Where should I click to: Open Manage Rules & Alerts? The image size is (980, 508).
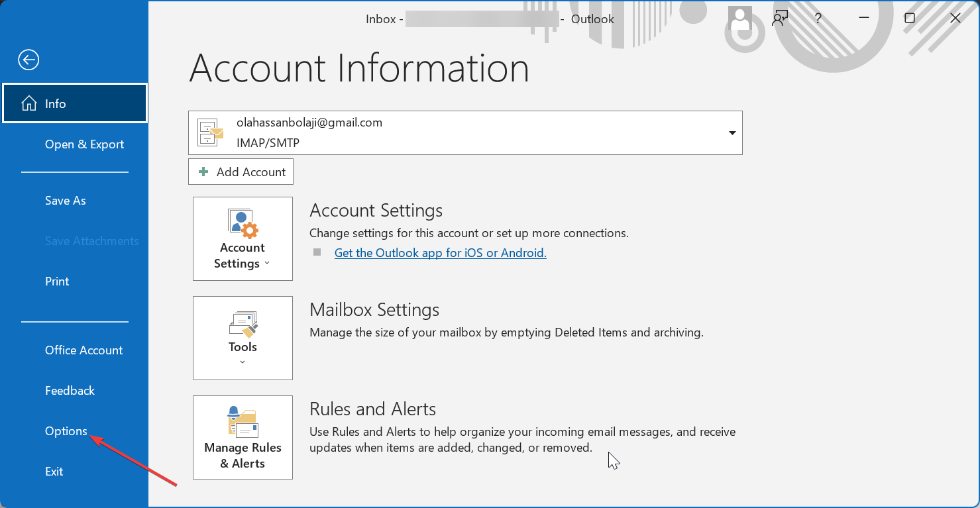tap(243, 437)
